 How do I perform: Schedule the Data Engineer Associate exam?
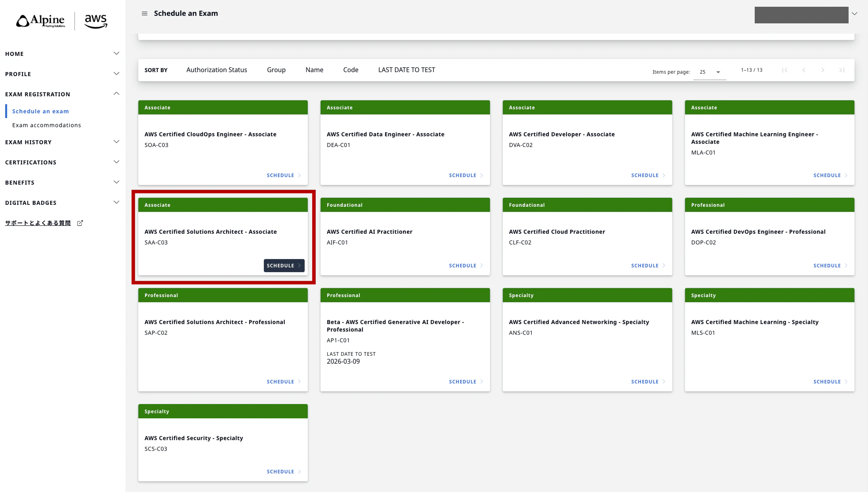(466, 175)
